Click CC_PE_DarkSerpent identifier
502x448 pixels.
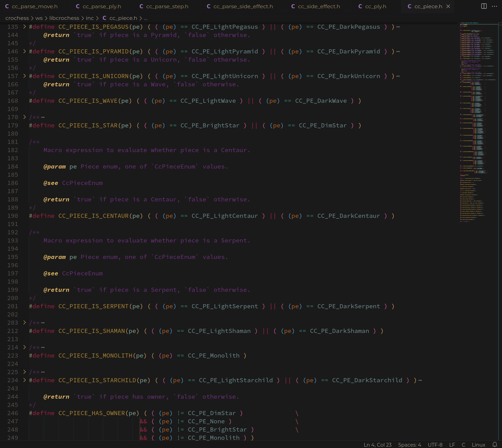pyautogui.click(x=349, y=306)
